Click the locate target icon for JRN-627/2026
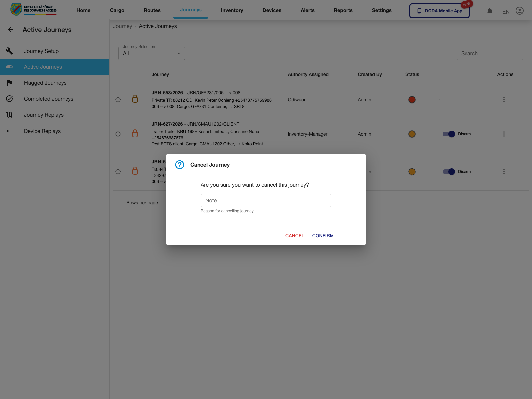This screenshot has width=532, height=399. click(x=118, y=134)
